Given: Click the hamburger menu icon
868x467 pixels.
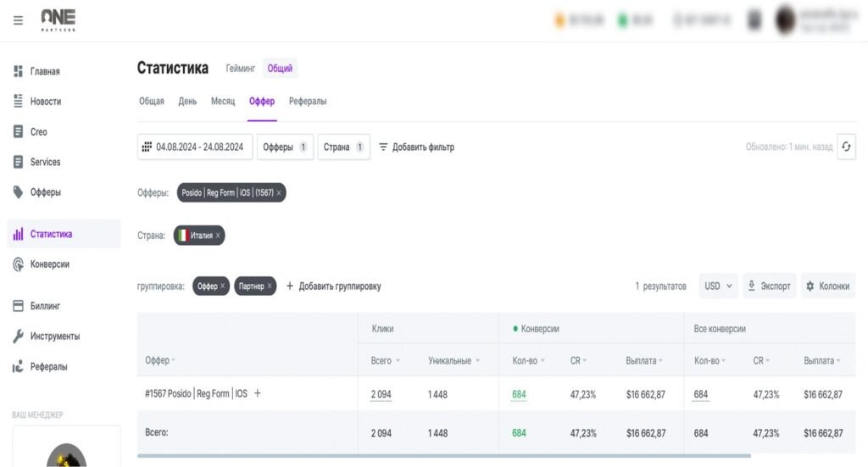Looking at the screenshot, I should coord(18,20).
